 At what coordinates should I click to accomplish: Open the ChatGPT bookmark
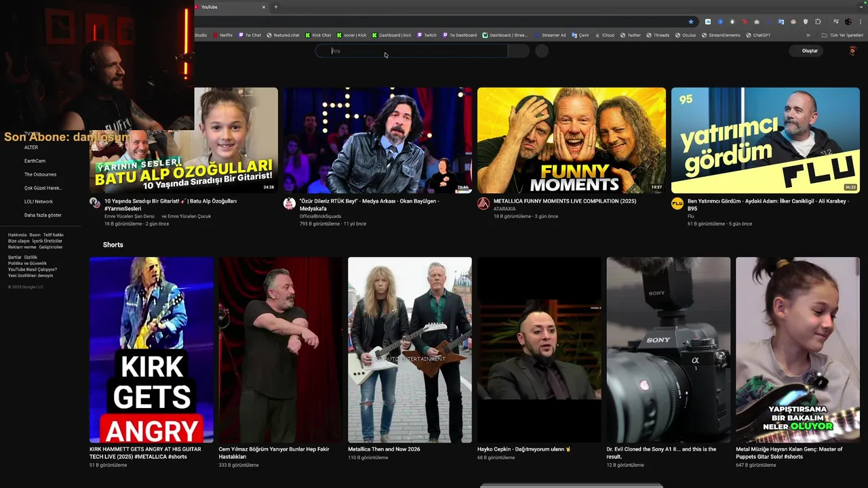click(758, 35)
